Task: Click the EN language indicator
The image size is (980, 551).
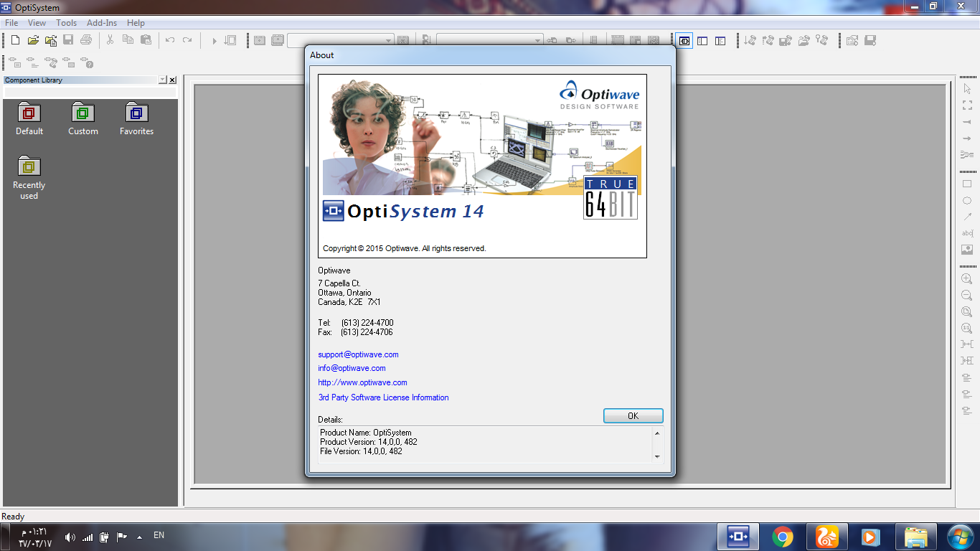Action: [159, 535]
